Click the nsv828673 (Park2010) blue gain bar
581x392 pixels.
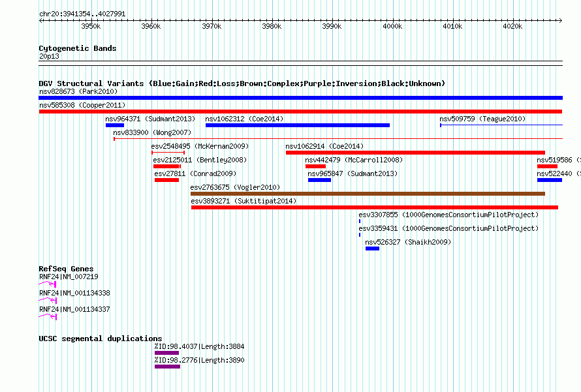coord(300,98)
